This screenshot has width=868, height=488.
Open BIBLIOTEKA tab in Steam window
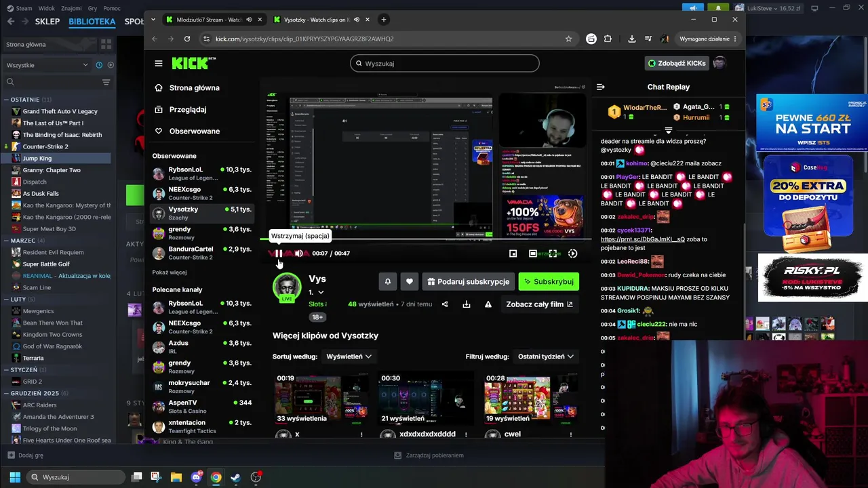pyautogui.click(x=92, y=22)
